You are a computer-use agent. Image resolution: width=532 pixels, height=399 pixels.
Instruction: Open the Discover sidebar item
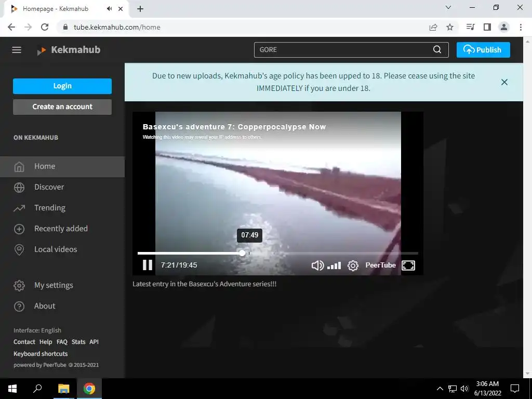62,187
